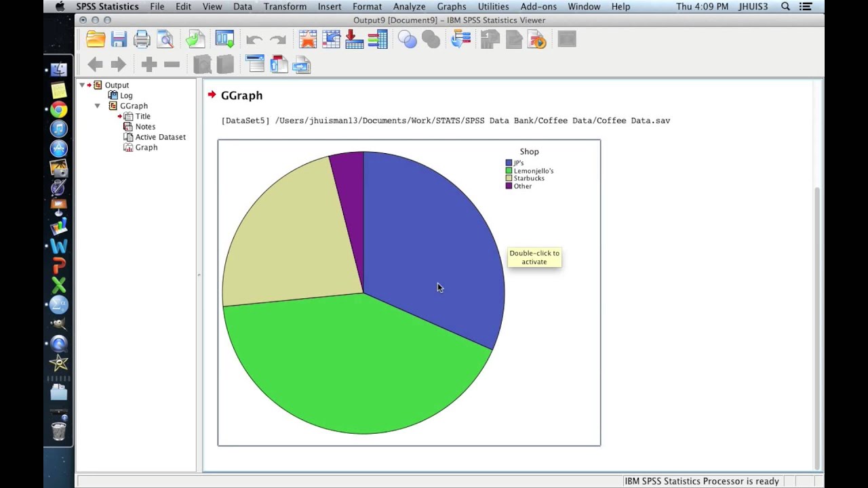868x488 pixels.
Task: Select the Active Dataset outline item
Action: pyautogui.click(x=160, y=137)
